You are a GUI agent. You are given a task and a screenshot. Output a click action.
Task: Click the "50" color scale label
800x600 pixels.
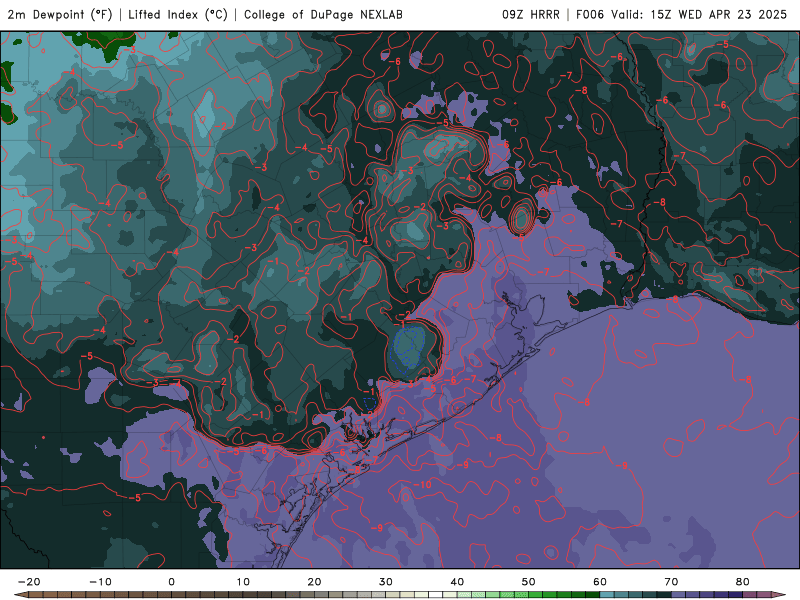point(529,582)
